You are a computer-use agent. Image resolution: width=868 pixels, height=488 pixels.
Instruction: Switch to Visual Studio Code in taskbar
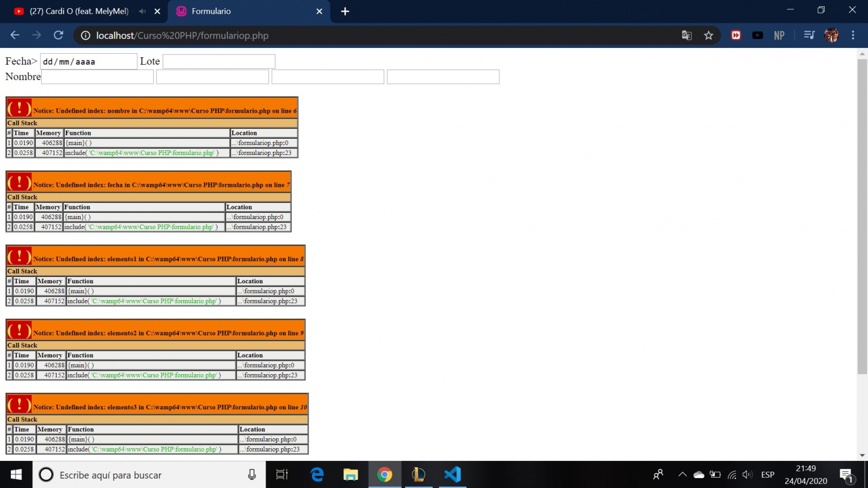point(453,475)
